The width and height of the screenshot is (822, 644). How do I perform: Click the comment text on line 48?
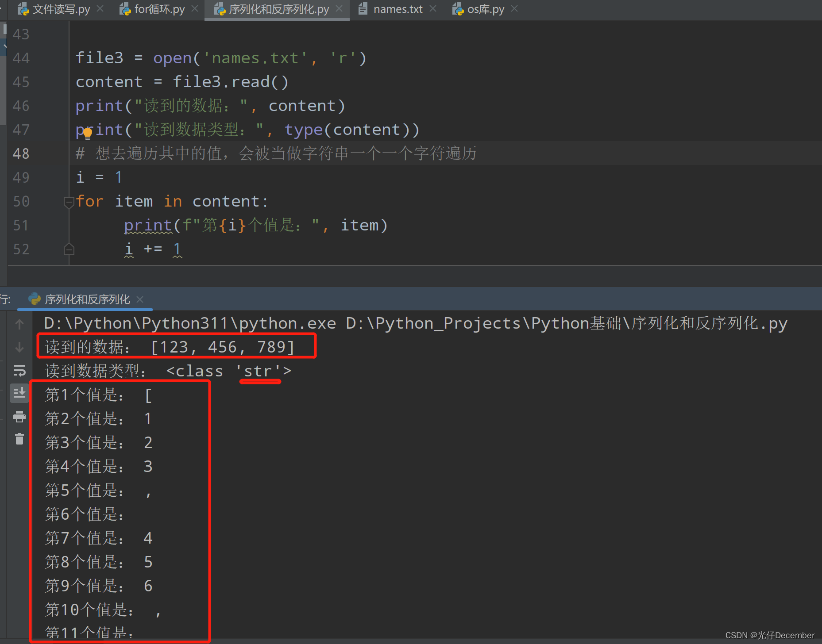coord(276,153)
